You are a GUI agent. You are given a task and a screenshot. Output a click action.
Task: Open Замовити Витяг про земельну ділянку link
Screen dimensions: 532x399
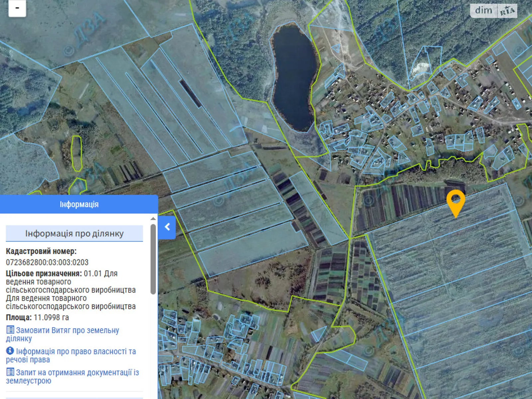pyautogui.click(x=67, y=331)
